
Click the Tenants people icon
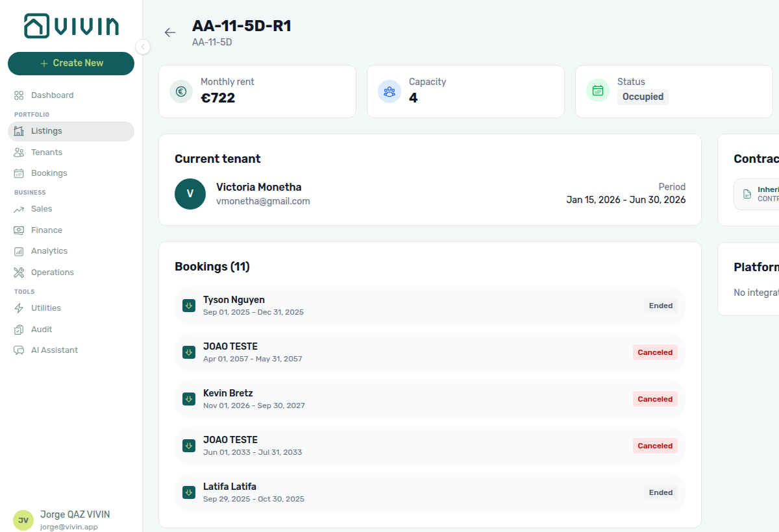coord(19,152)
